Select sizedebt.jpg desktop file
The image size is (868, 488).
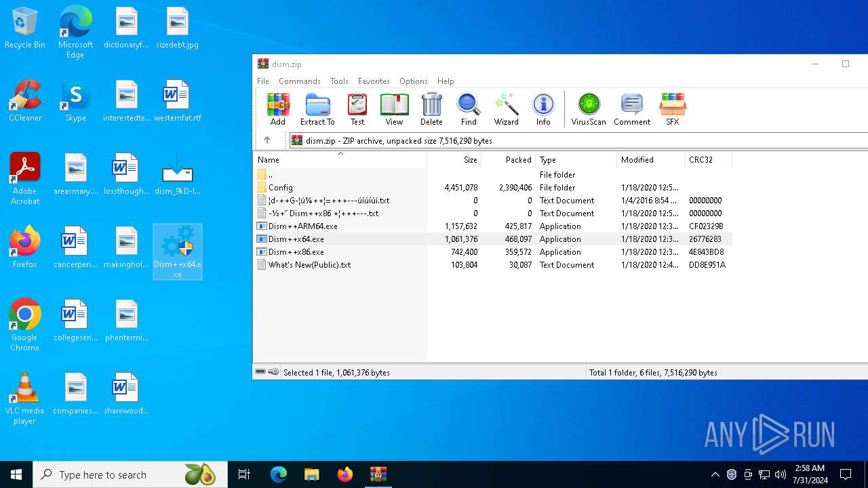tap(178, 28)
